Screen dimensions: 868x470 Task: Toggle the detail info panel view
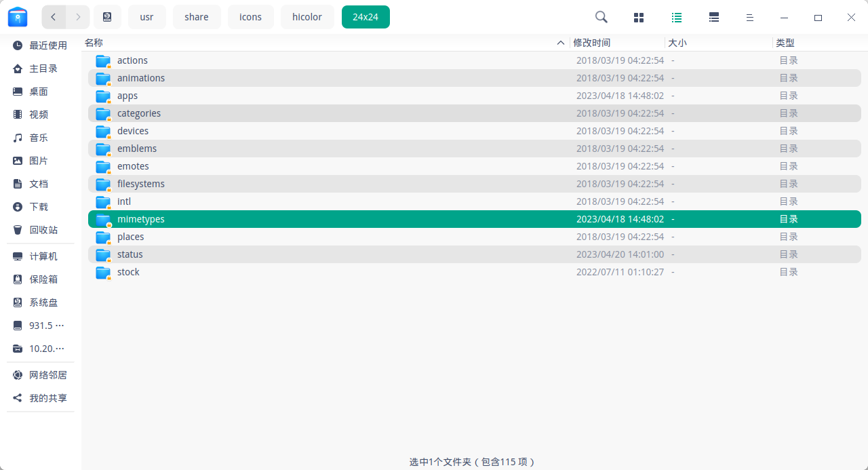click(x=713, y=18)
